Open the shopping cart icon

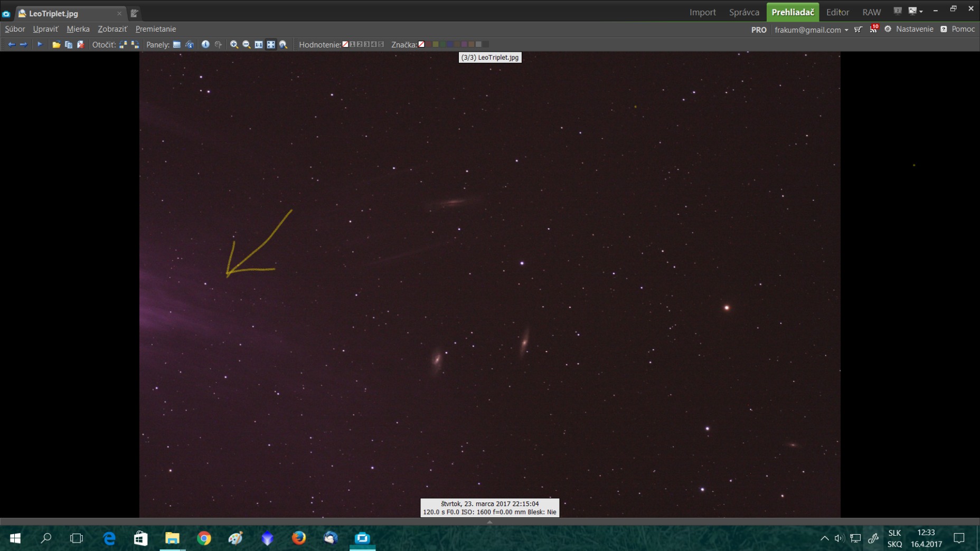[858, 30]
